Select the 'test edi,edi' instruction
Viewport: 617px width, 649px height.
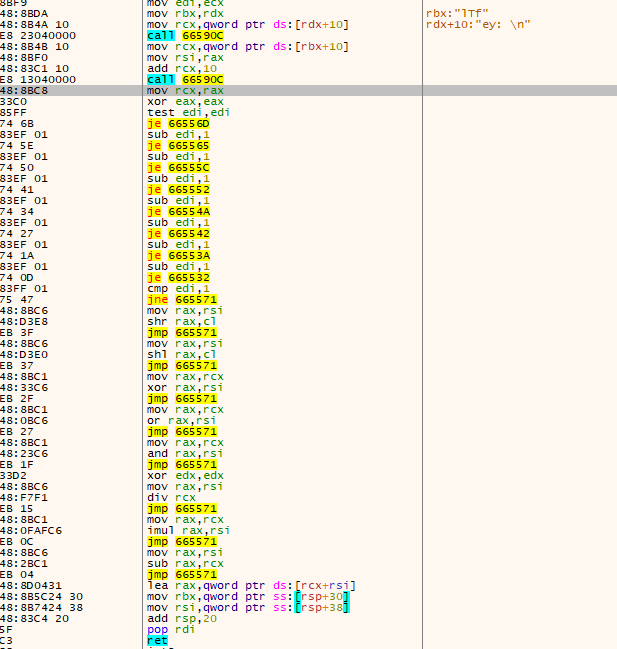(188, 113)
